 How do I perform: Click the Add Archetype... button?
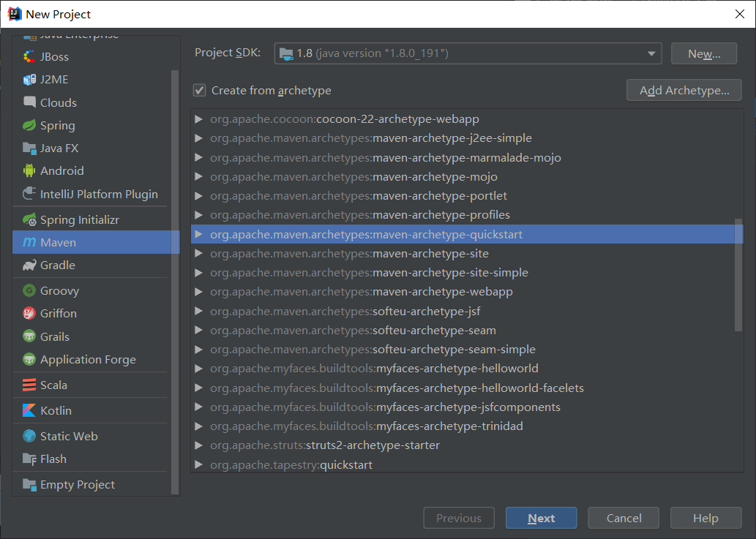coord(684,90)
